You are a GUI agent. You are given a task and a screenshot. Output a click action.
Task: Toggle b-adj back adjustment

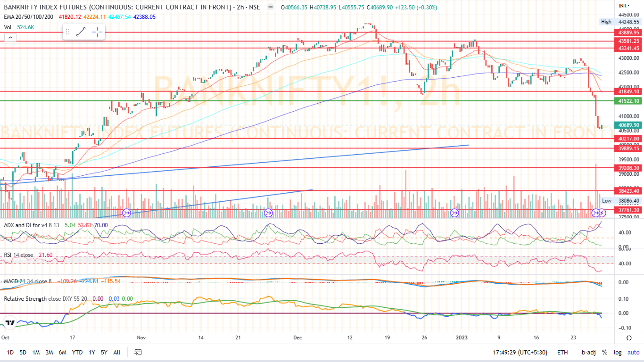(588, 352)
